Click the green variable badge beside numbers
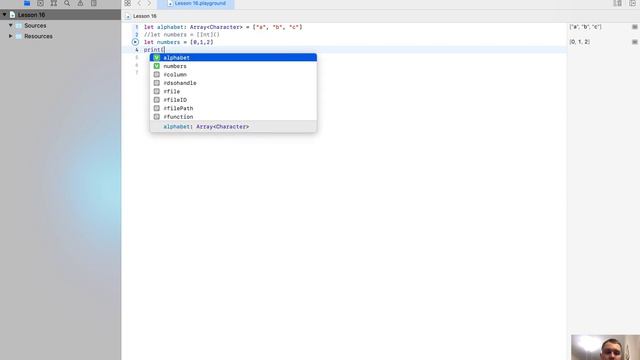The height and width of the screenshot is (360, 640). [x=157, y=66]
